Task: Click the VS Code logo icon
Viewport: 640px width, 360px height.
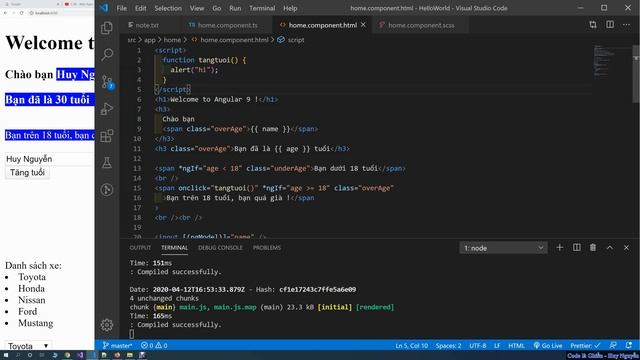Action: 104,8
